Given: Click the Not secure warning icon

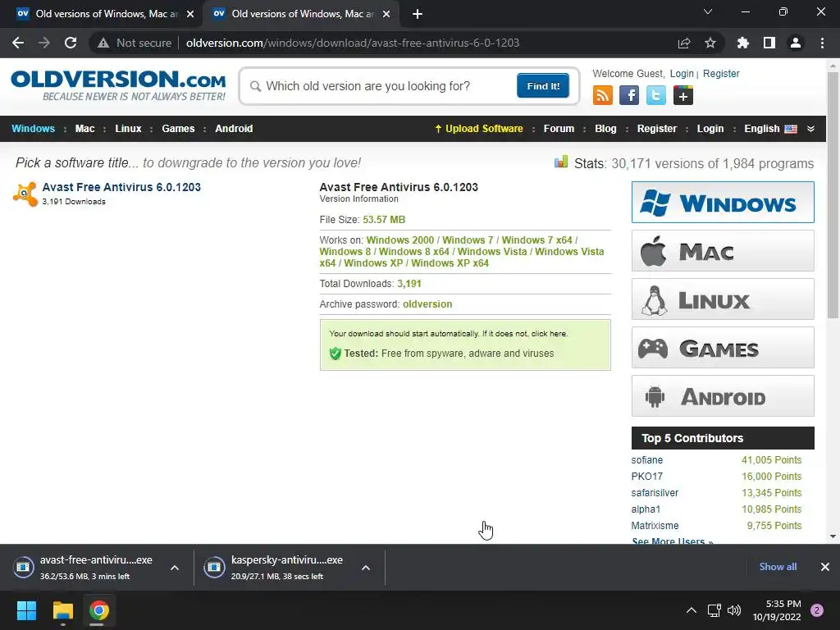Looking at the screenshot, I should (103, 43).
